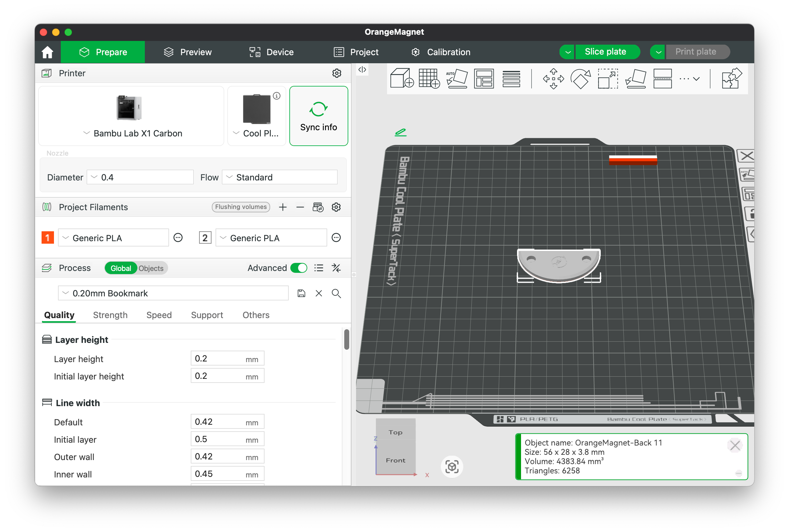This screenshot has height=532, width=789.
Task: Expand the Print plate options arrow
Action: click(x=658, y=52)
